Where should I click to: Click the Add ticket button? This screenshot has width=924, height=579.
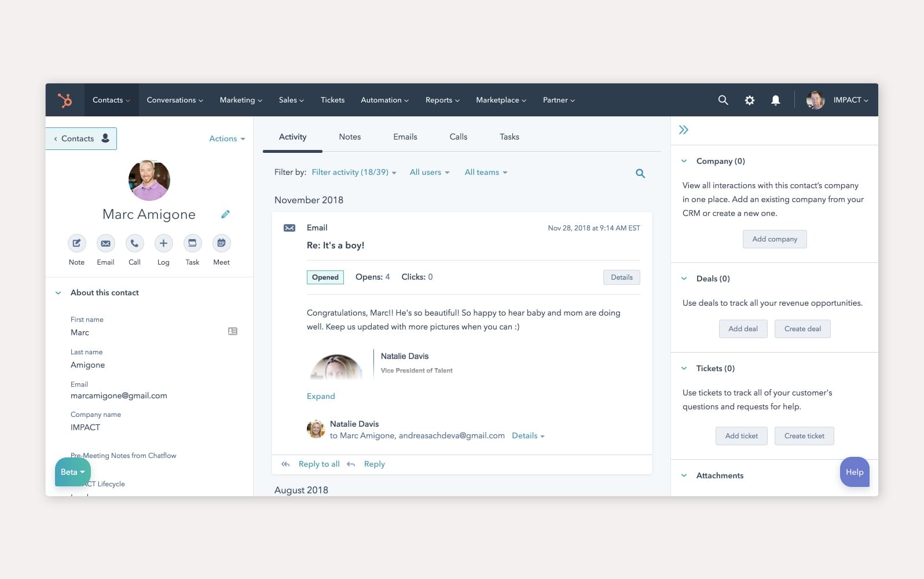(x=742, y=436)
